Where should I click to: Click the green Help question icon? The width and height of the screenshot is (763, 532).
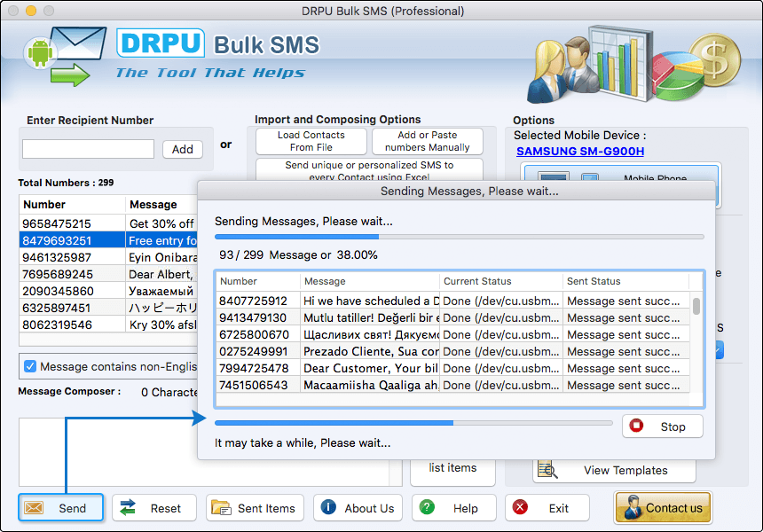click(428, 507)
